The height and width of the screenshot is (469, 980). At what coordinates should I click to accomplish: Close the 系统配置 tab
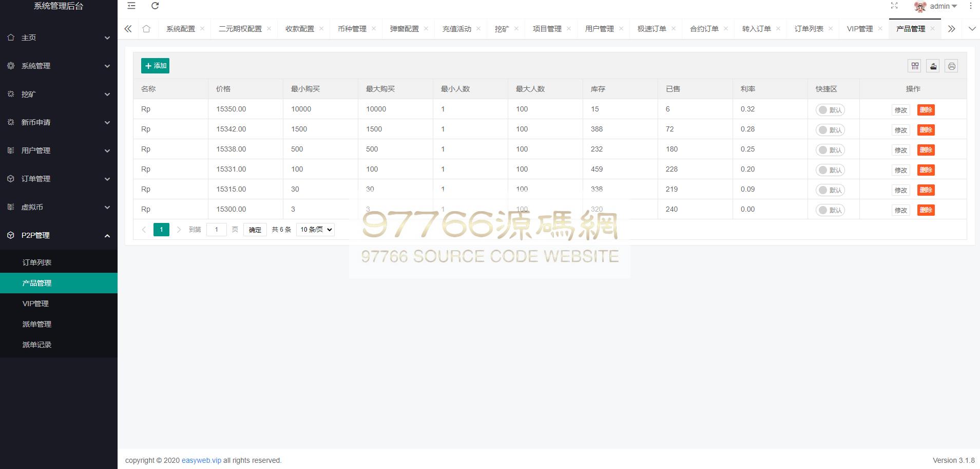[x=202, y=29]
